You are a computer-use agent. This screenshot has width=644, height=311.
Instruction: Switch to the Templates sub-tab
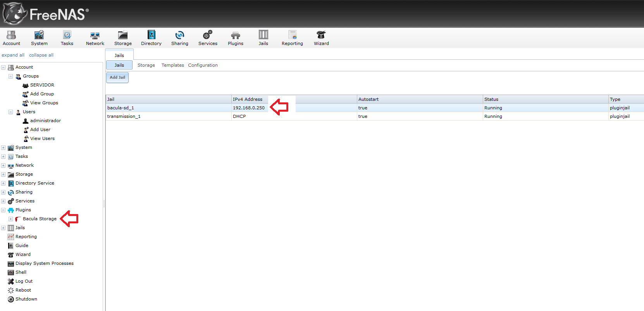coord(173,65)
